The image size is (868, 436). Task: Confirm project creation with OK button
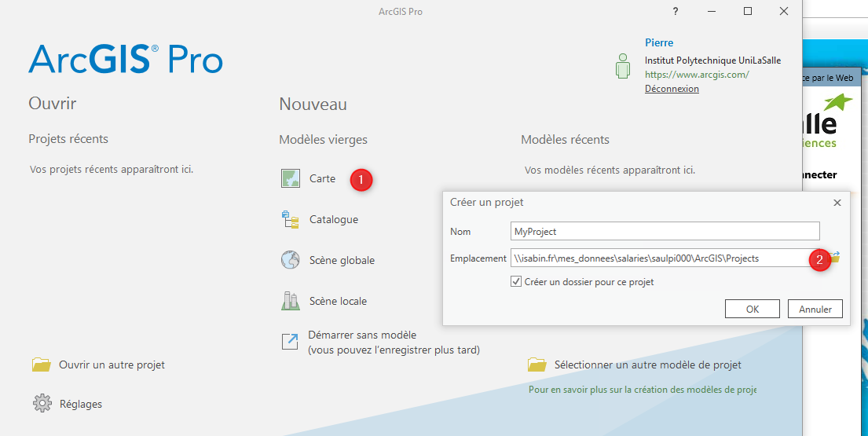click(x=753, y=309)
